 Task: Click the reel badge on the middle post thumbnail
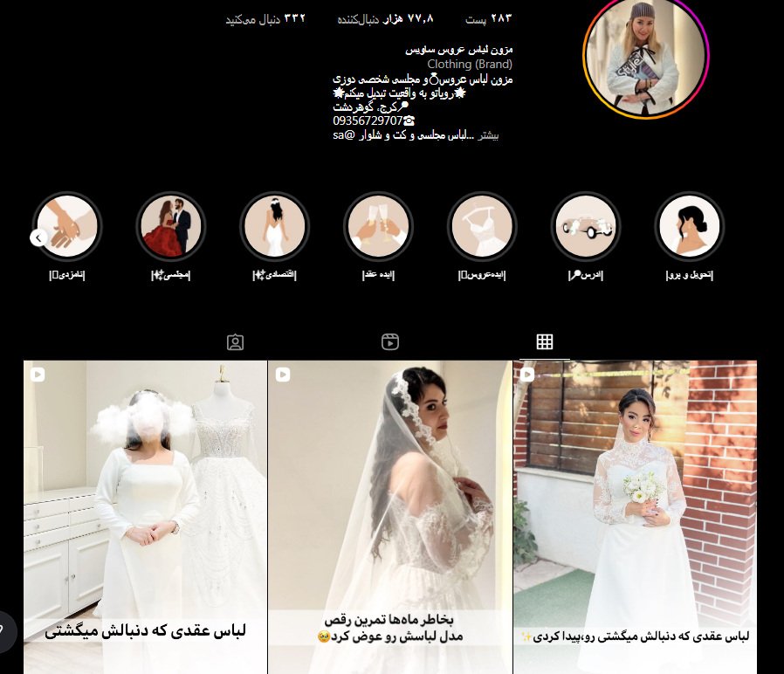pos(282,374)
